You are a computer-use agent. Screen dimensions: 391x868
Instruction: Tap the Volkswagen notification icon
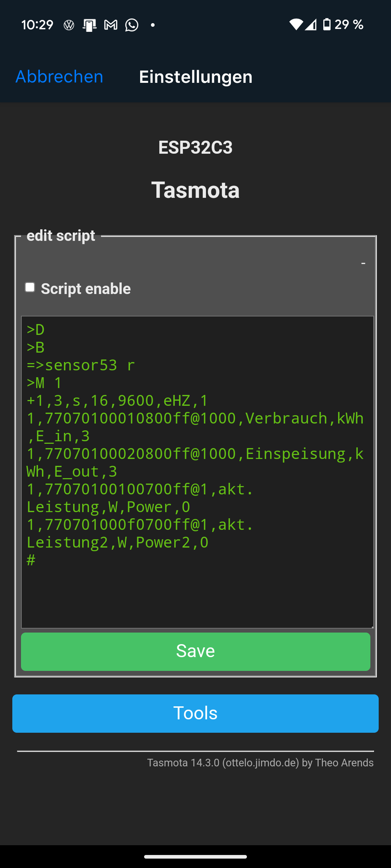(69, 25)
